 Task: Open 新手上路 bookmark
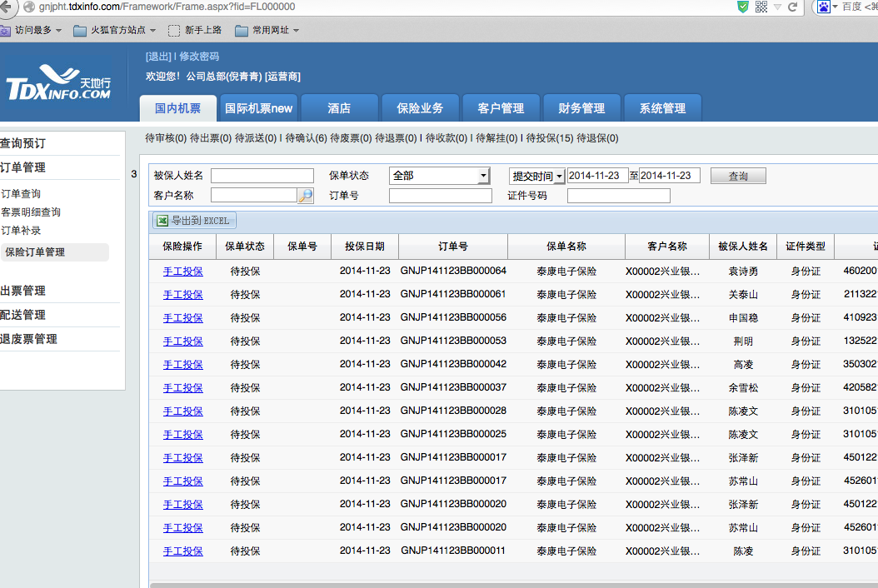tap(195, 30)
